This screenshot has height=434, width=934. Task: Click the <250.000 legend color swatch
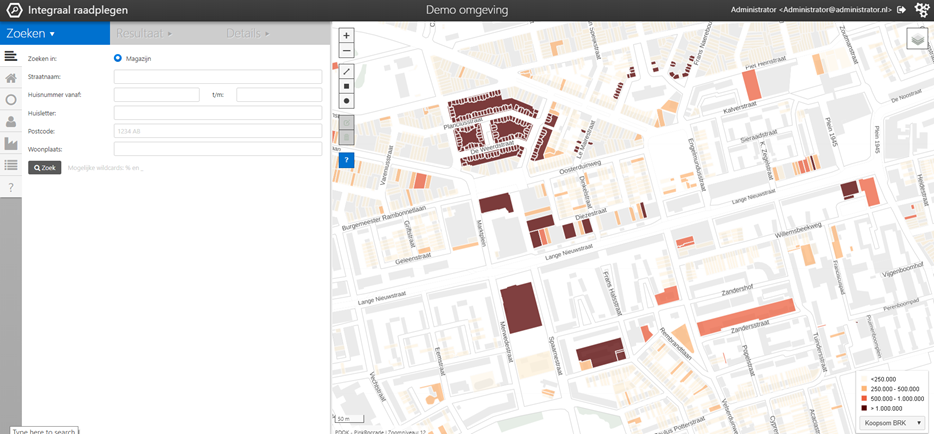click(865, 379)
